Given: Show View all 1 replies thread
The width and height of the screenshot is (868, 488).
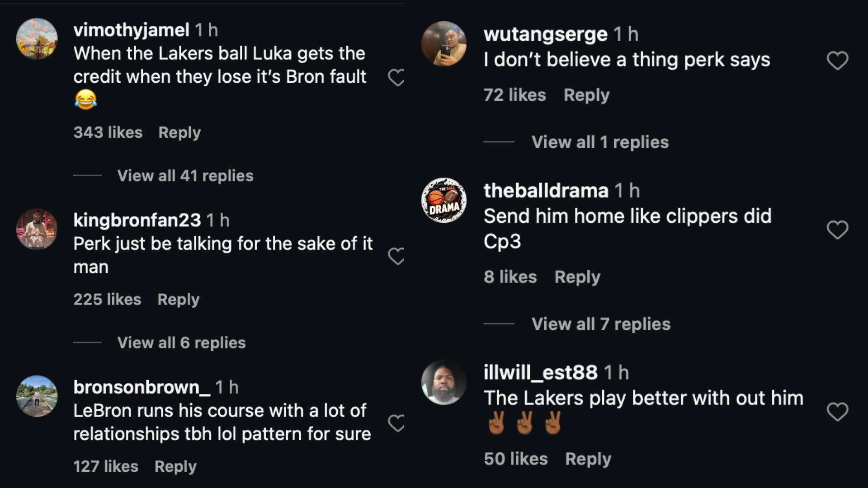Looking at the screenshot, I should pyautogui.click(x=600, y=142).
